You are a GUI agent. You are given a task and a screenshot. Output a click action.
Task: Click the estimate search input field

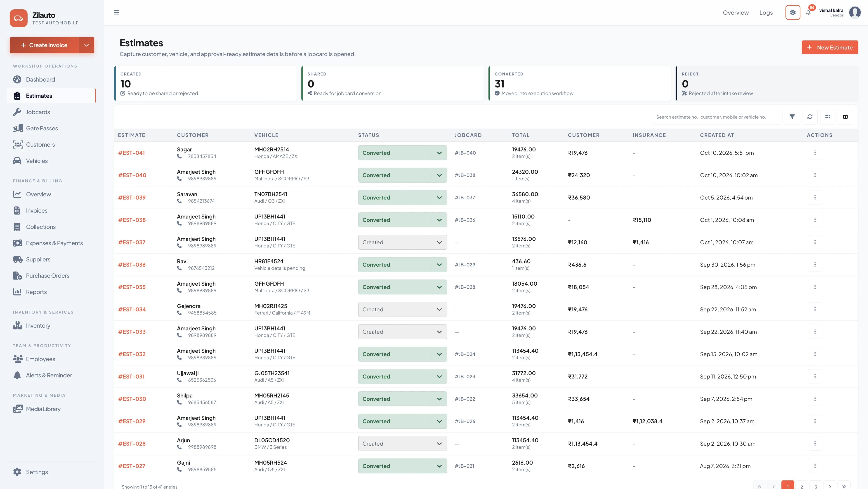717,117
